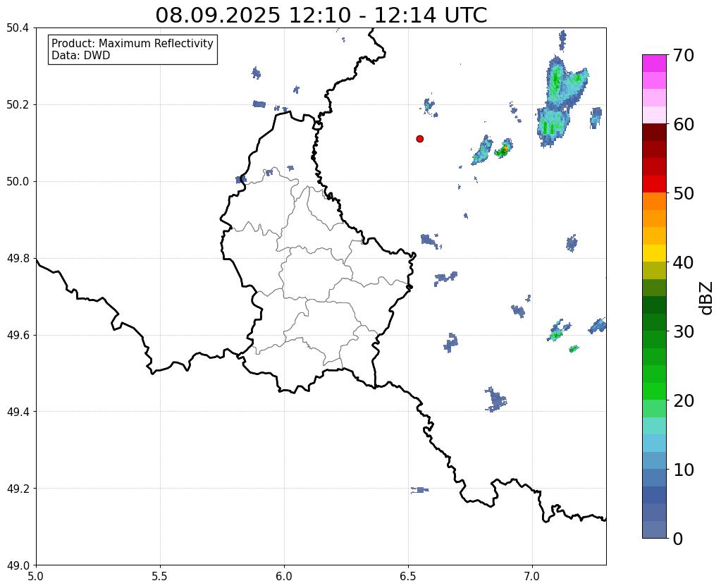Screen dimensions: 721x588
Task: Click the x-axis tick label 7.0
Action: (x=533, y=577)
